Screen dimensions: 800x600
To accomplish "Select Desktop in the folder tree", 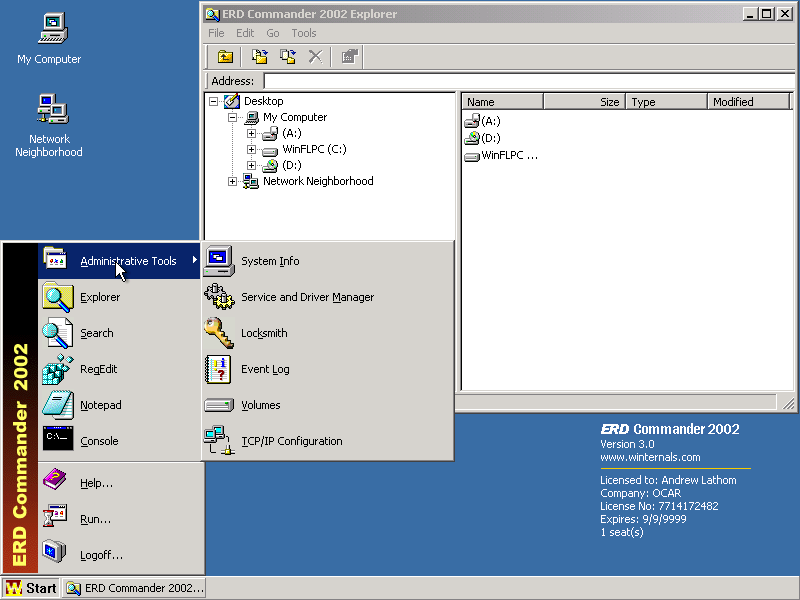I will [263, 101].
